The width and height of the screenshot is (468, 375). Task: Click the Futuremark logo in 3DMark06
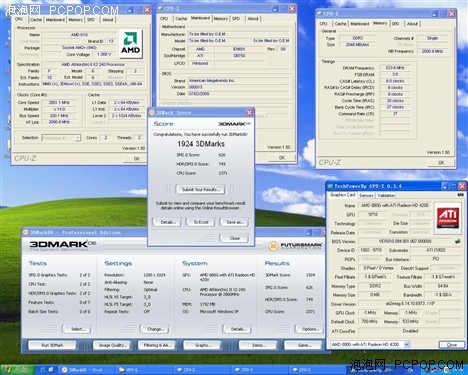pyautogui.click(x=295, y=246)
